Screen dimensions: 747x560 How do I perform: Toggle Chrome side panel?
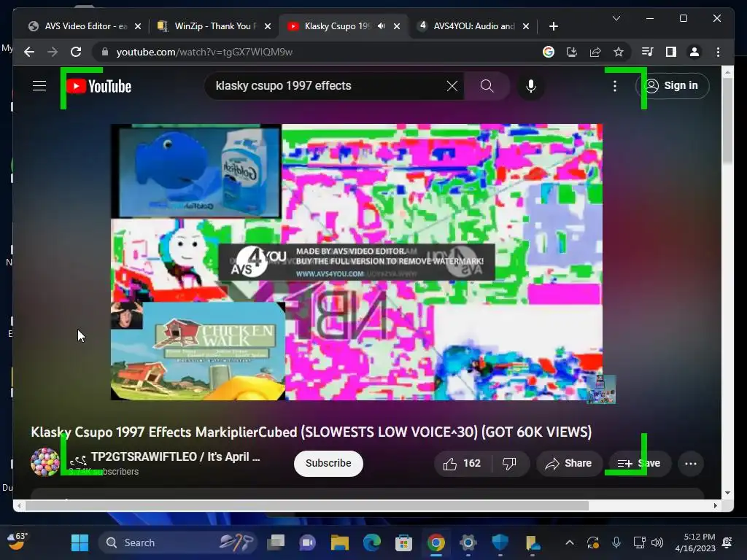coord(671,52)
